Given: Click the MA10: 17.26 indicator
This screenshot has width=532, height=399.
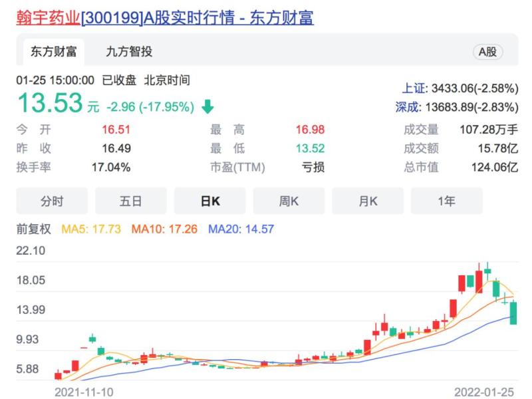Looking at the screenshot, I should point(164,229).
